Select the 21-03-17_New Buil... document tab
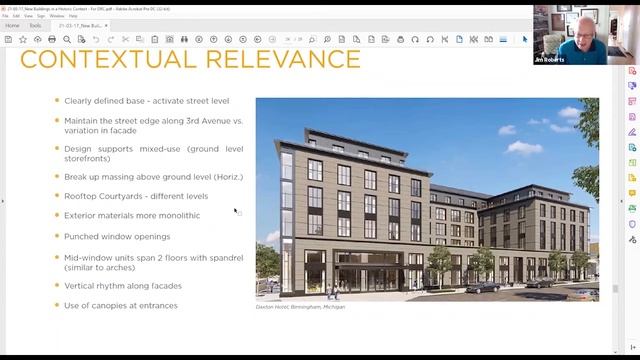 tap(80, 25)
